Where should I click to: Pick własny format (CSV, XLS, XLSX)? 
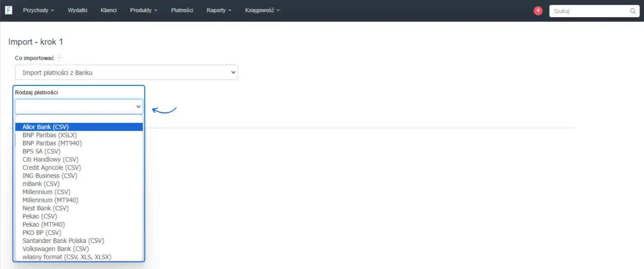[79, 257]
